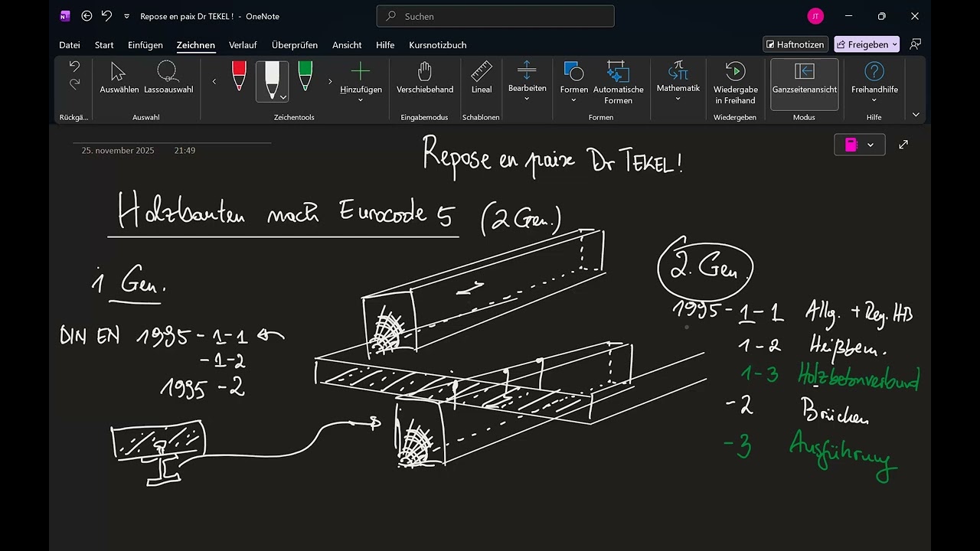Toggle Automatische Formen

618,83
